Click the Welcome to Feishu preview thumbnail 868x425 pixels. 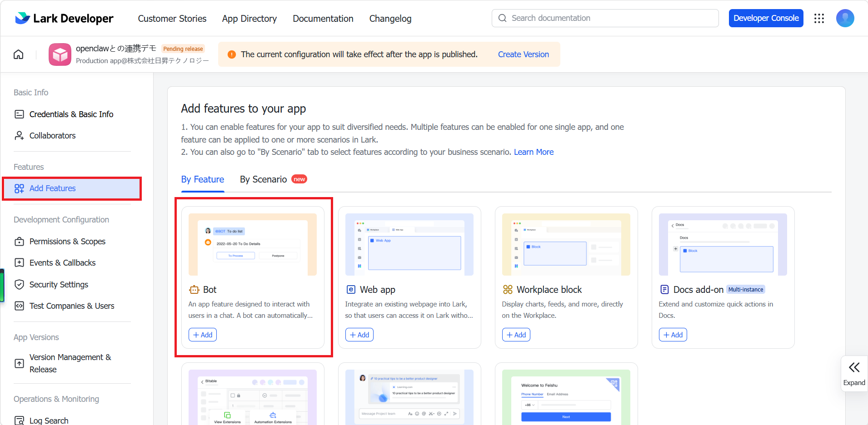(x=566, y=397)
